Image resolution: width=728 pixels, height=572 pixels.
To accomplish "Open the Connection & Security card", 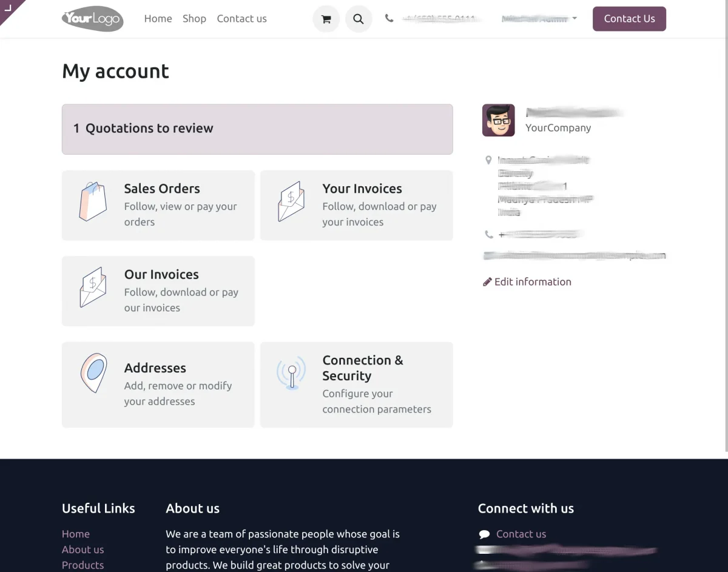I will pos(357,385).
